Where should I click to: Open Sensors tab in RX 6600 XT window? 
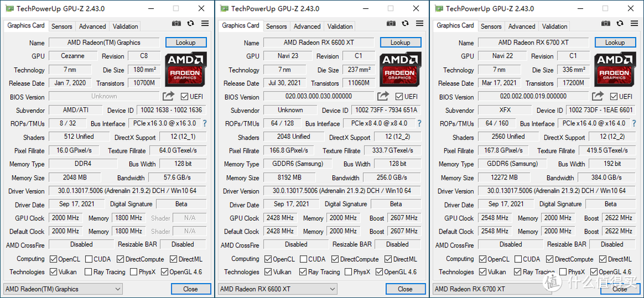(277, 26)
